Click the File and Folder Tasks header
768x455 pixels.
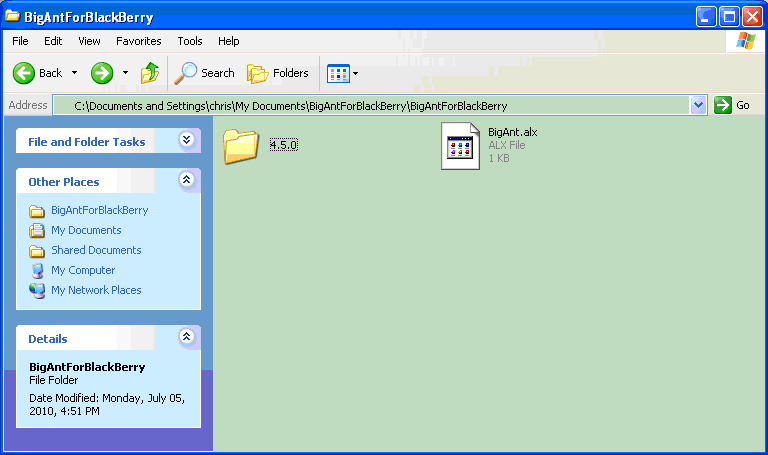click(x=108, y=141)
